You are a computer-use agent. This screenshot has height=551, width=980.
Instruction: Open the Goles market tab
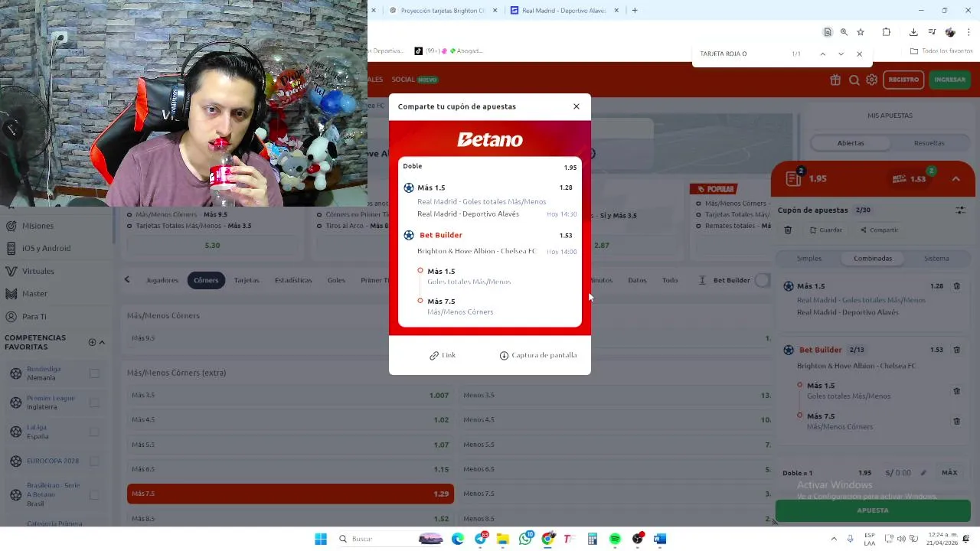tap(336, 280)
